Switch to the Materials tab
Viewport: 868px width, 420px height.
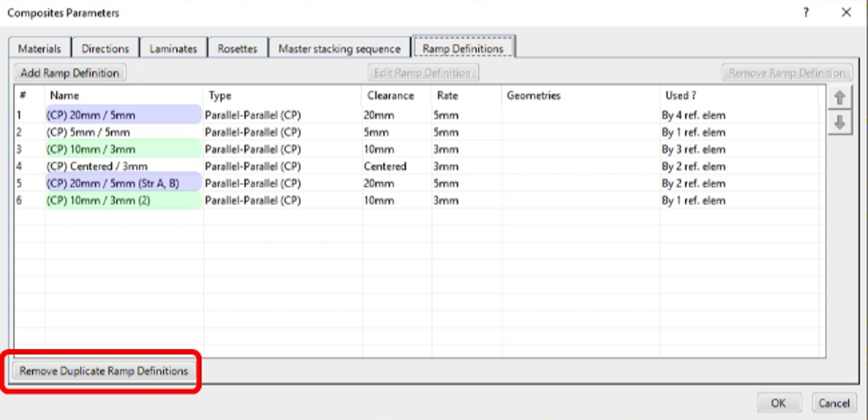tap(39, 49)
